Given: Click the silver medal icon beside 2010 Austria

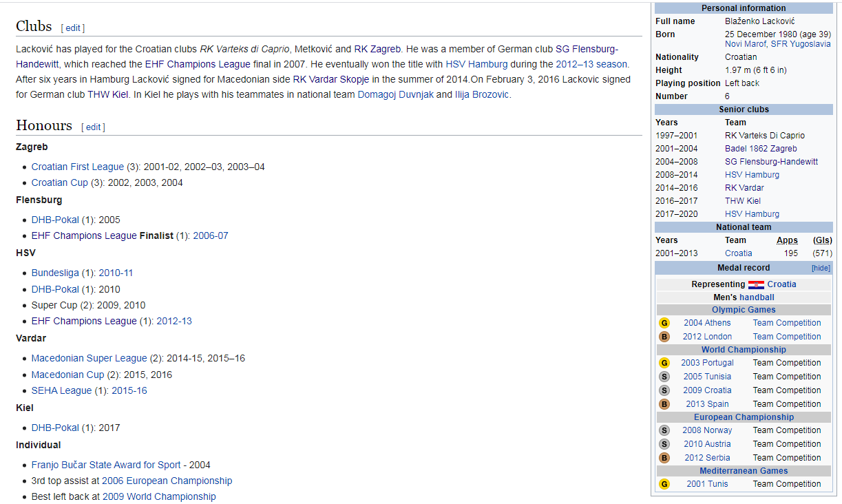Looking at the screenshot, I should tap(664, 444).
